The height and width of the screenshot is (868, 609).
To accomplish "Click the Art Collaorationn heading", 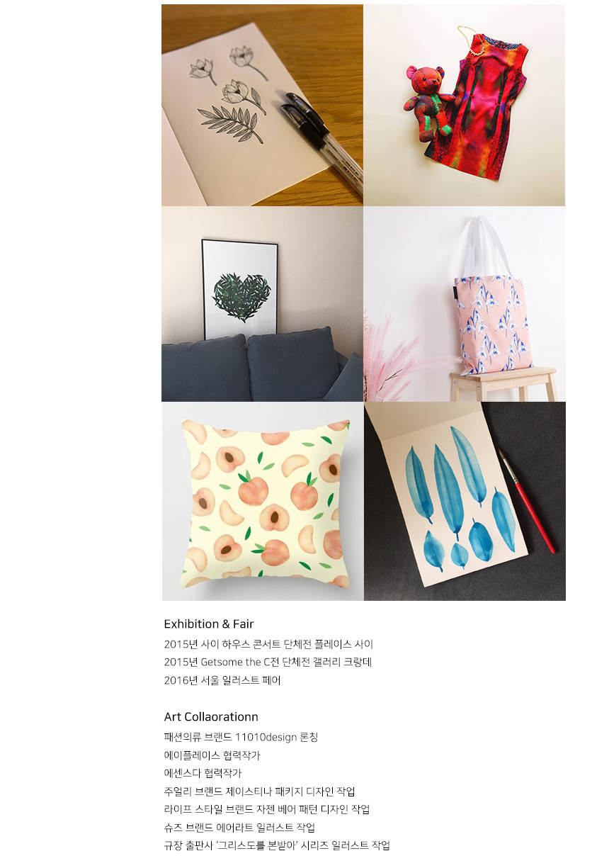I will (211, 717).
